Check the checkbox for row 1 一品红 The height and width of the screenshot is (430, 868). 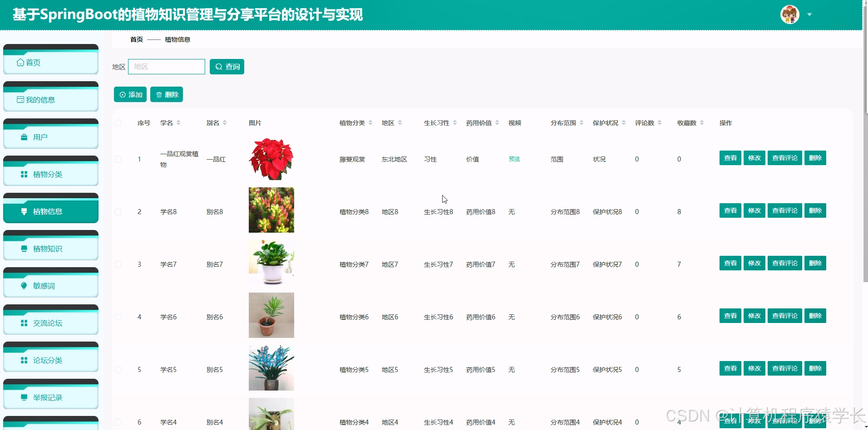coord(118,159)
